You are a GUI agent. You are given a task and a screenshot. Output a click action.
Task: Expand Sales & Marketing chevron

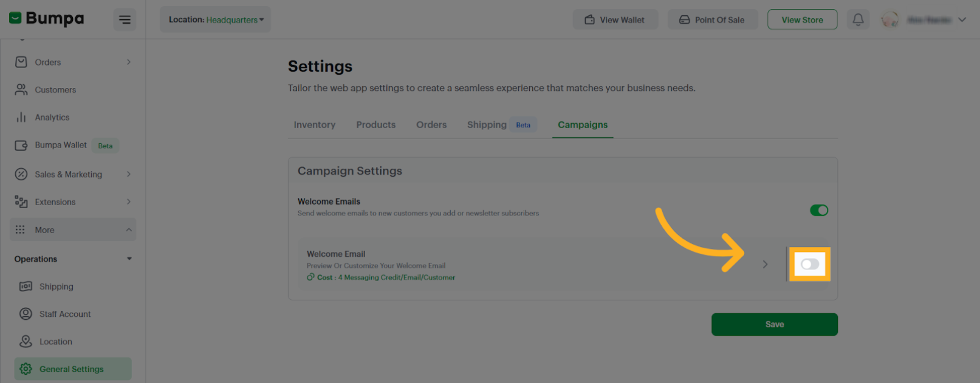point(129,174)
